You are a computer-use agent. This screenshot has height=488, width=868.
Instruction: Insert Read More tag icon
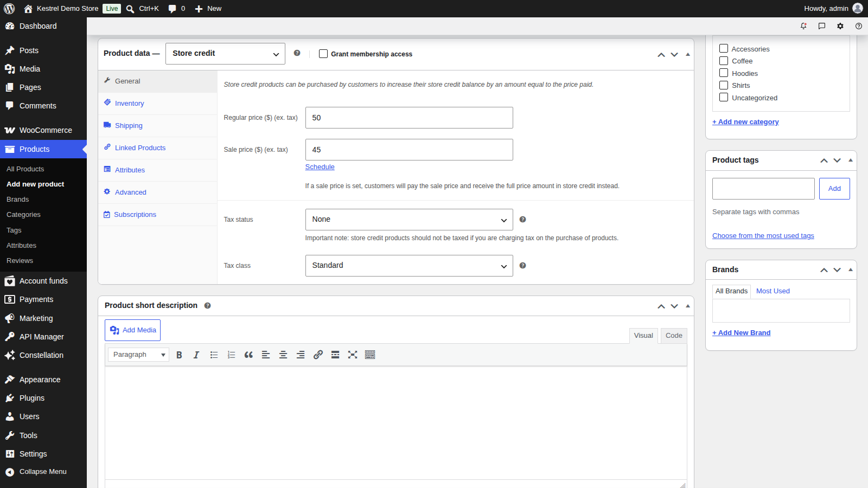coord(335,355)
